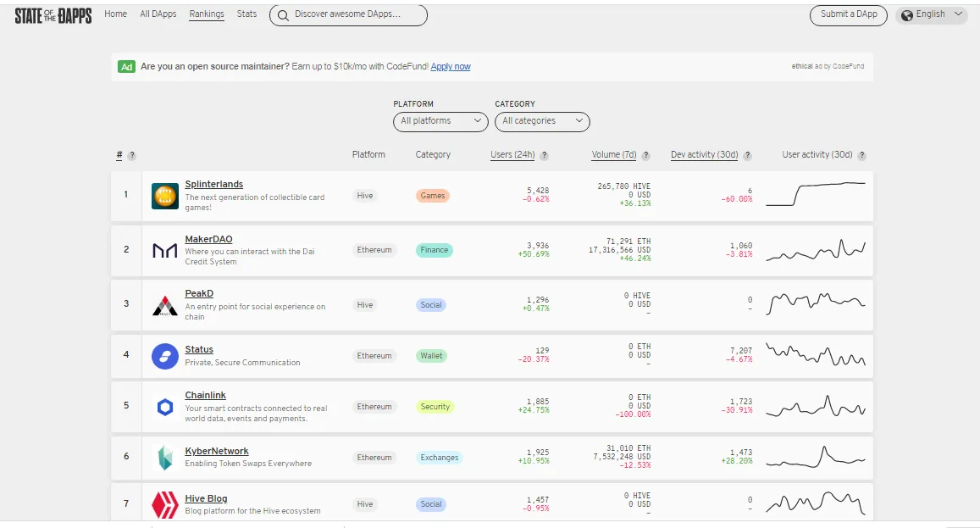Click the Apply now ad link
Image resolution: width=980 pixels, height=528 pixels.
coord(451,66)
